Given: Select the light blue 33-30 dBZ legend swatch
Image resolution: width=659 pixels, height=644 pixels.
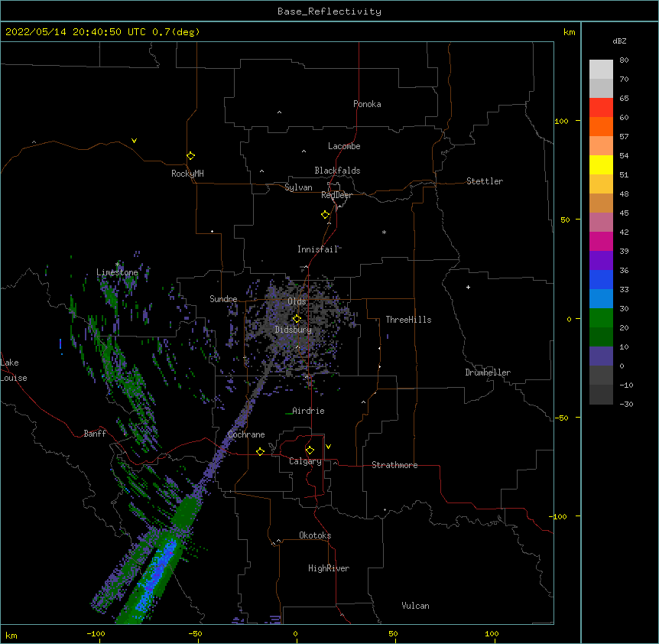Looking at the screenshot, I should [601, 299].
